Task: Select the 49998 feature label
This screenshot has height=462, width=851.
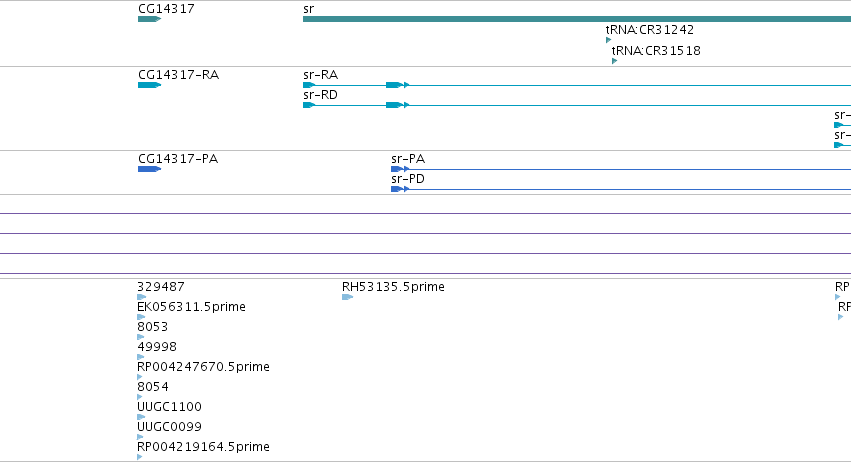Action: pyautogui.click(x=156, y=347)
